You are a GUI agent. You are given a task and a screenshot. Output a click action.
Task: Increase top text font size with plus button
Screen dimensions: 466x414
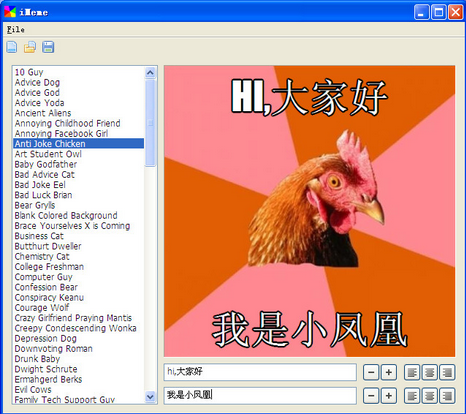coord(389,372)
